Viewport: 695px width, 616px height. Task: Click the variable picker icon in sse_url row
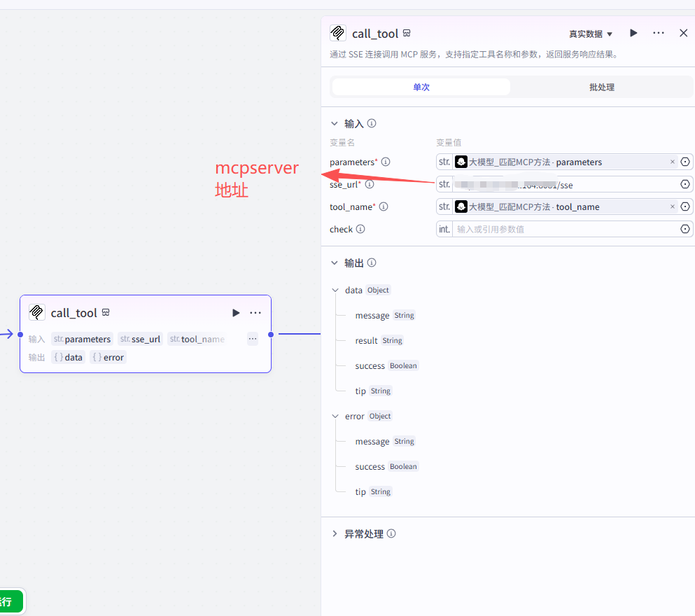point(685,184)
